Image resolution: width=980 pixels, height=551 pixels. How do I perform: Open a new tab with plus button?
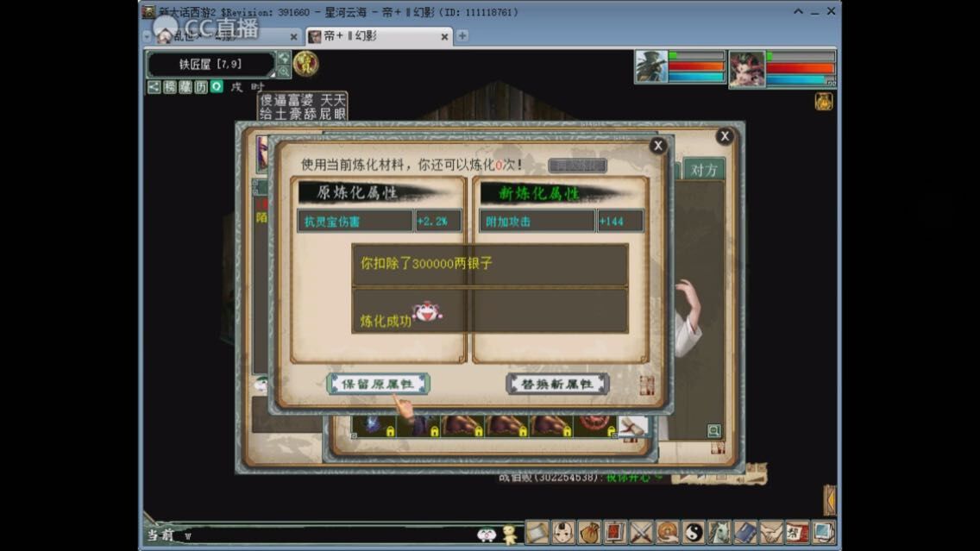[462, 36]
